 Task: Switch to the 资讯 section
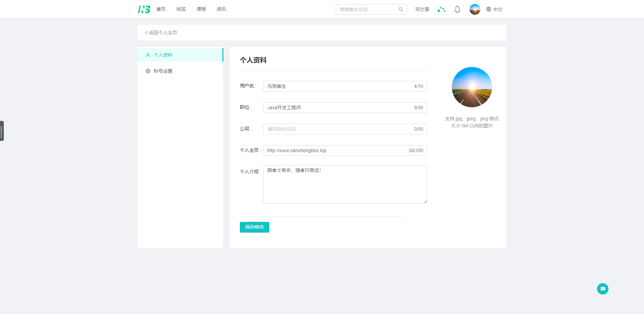coord(221,9)
